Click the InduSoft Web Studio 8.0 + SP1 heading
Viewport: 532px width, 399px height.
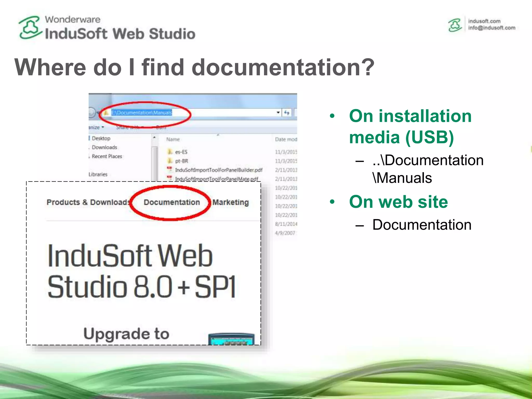(x=142, y=271)
